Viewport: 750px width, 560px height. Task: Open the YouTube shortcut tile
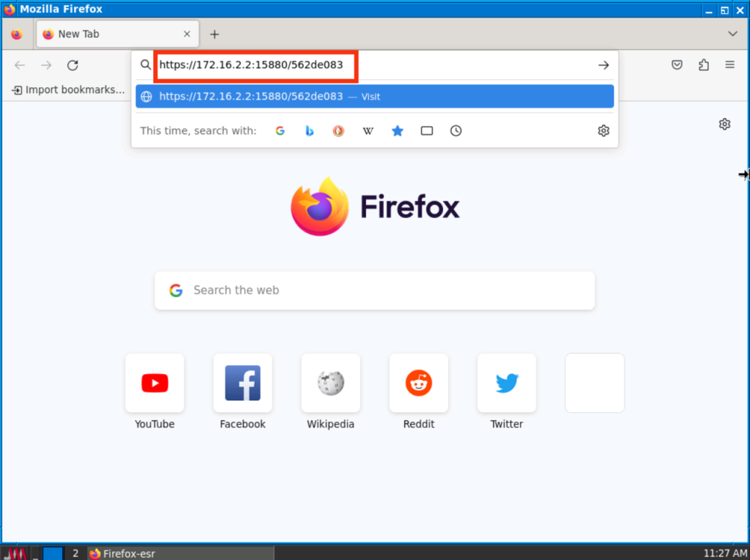[x=155, y=391]
